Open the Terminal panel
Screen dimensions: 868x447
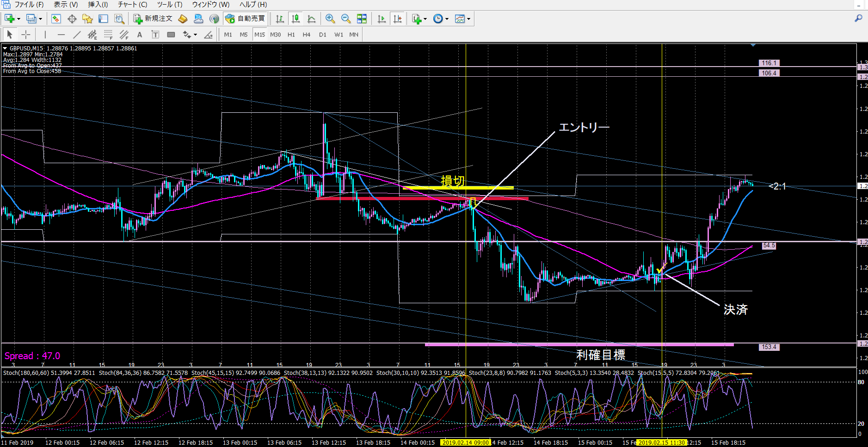coord(103,18)
